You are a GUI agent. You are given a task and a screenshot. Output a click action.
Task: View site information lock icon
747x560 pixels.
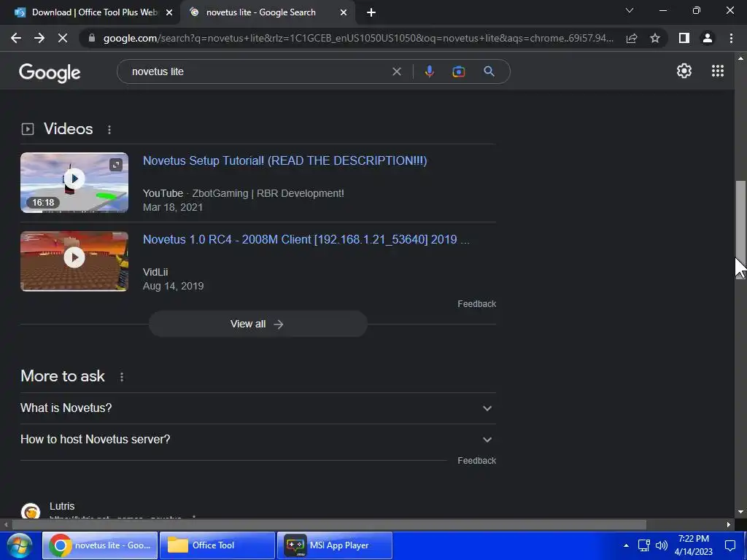[x=92, y=38]
